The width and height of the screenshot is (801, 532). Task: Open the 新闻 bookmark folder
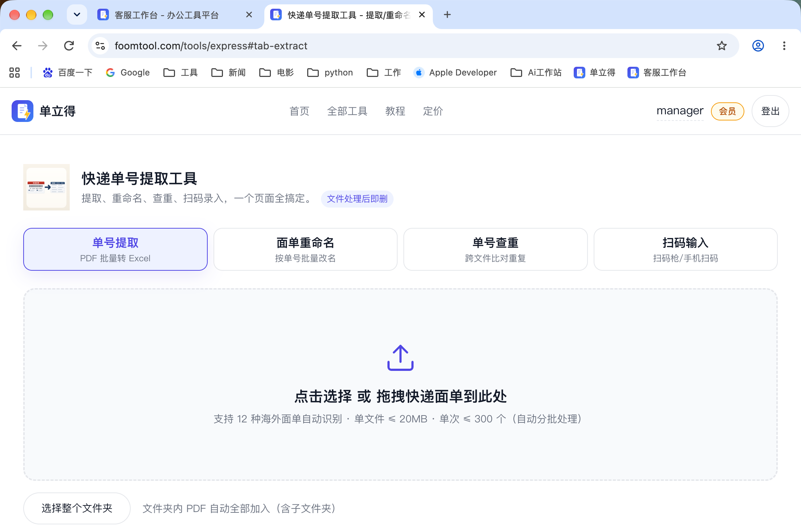(228, 73)
